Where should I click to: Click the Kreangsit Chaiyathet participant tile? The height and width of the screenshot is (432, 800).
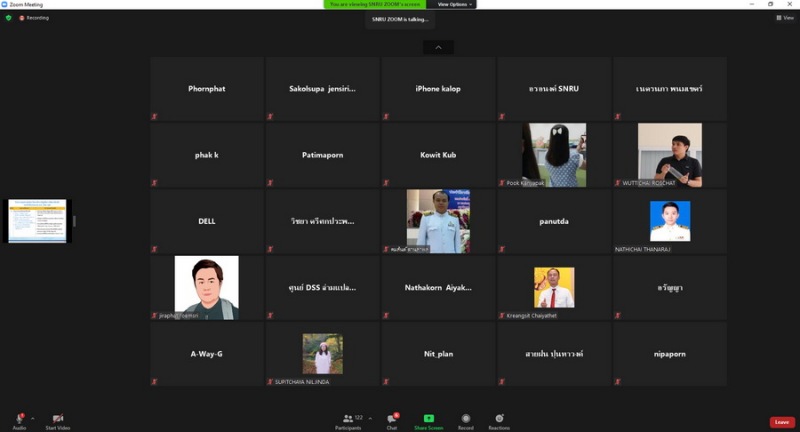(x=554, y=288)
